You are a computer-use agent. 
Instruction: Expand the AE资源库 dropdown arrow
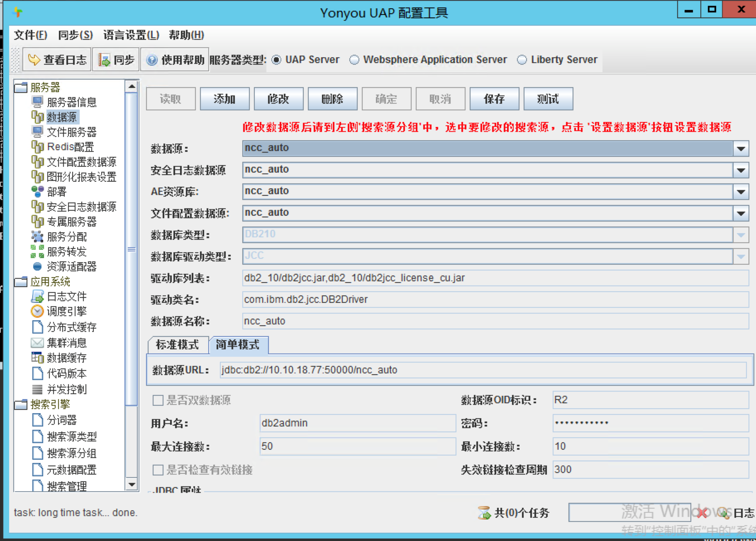741,192
